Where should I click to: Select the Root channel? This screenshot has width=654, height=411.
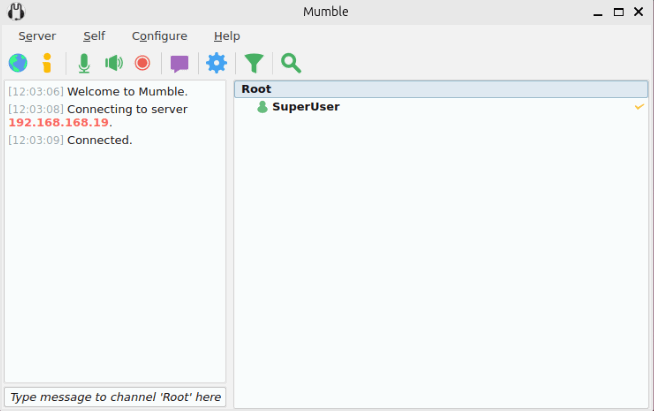point(441,89)
